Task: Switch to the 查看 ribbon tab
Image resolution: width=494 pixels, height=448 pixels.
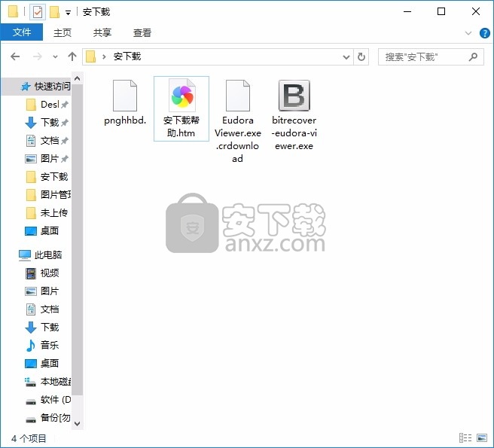Action: (142, 32)
